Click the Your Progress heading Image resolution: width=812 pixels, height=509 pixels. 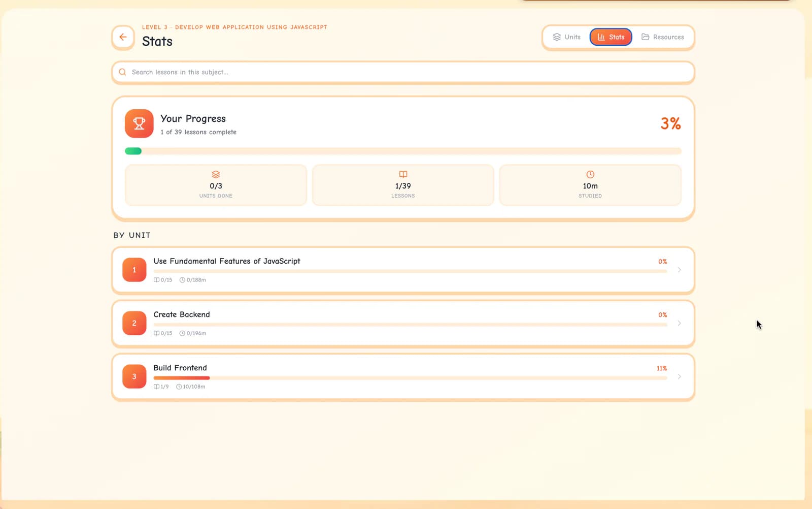pos(193,118)
